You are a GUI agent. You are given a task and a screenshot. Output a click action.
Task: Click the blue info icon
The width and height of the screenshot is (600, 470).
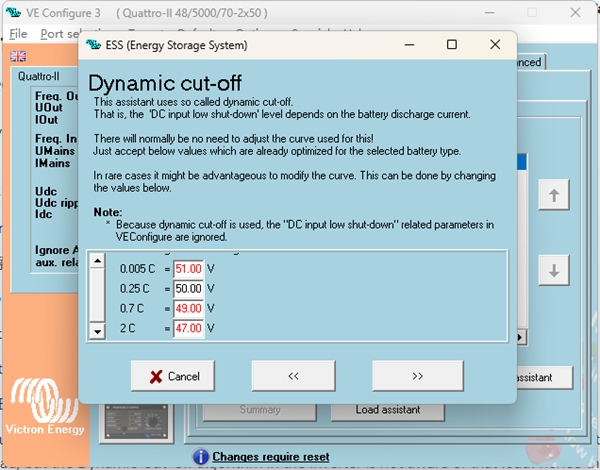pyautogui.click(x=201, y=457)
